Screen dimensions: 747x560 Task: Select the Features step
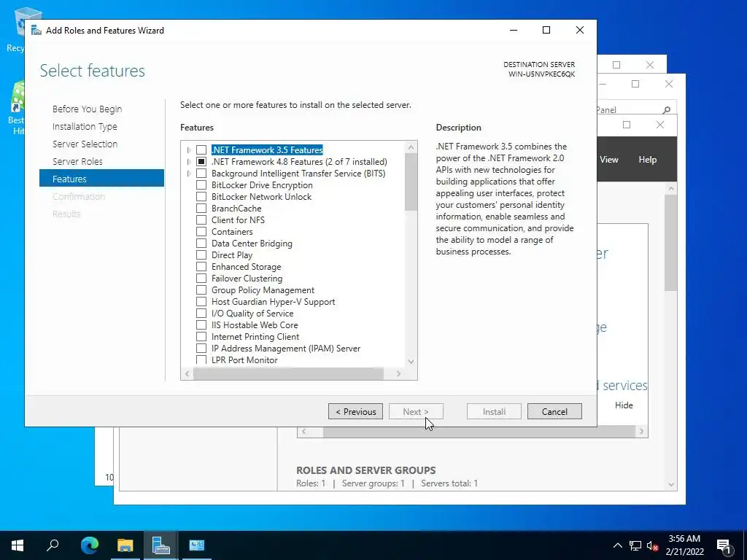(x=101, y=179)
